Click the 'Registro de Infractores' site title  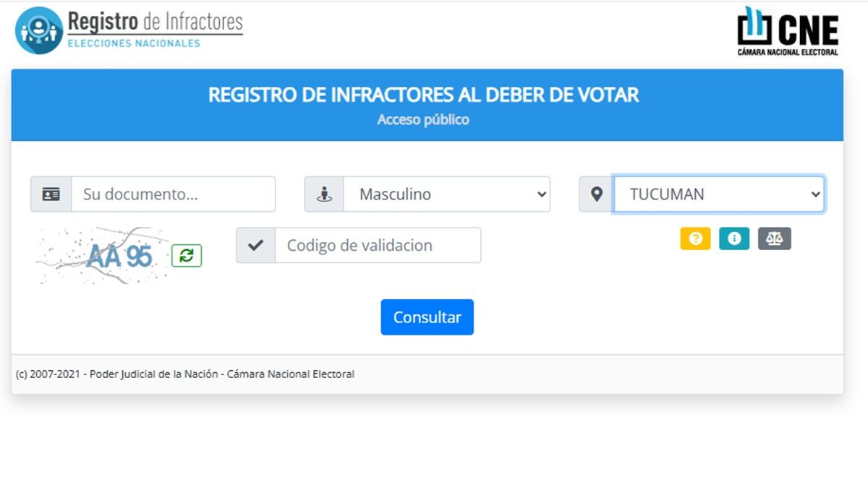(155, 22)
